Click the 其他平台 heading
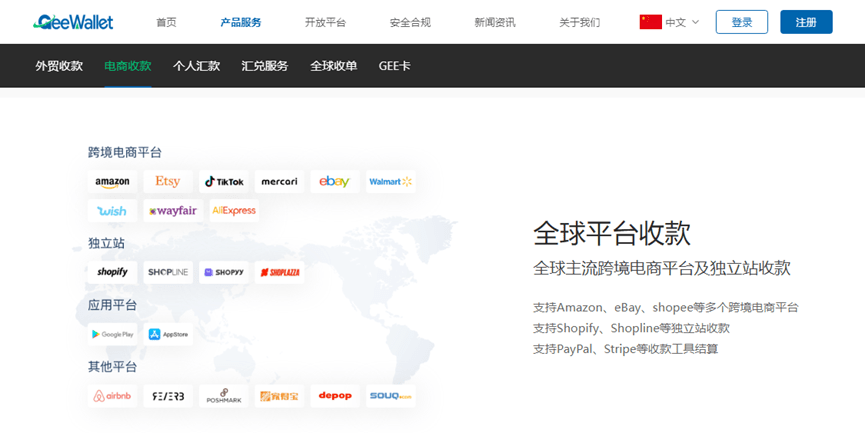 112,367
